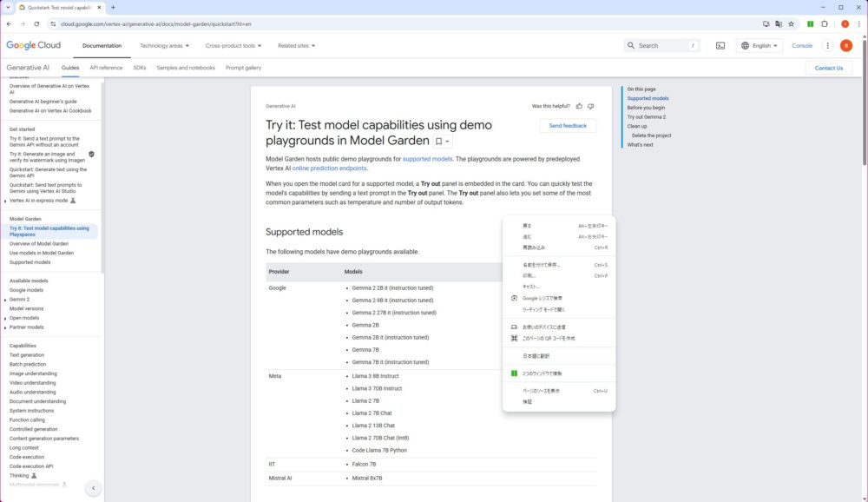Viewport: 868px width, 502px height.
Task: Click the Contact Us button
Action: pos(829,68)
